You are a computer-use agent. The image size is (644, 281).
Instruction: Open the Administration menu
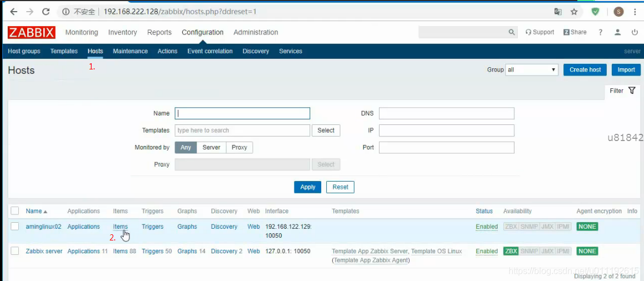point(256,32)
